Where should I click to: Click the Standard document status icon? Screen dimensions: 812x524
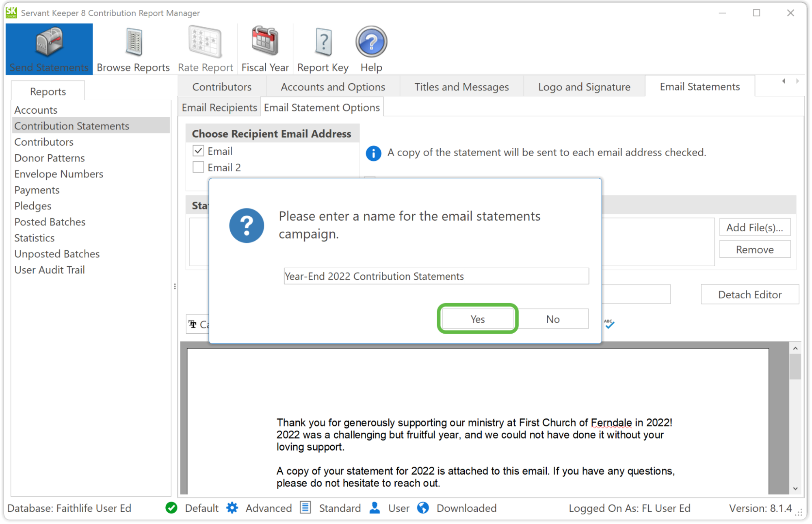tap(305, 508)
